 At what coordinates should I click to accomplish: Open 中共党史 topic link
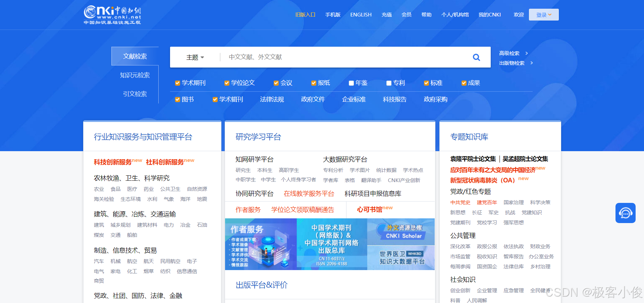pyautogui.click(x=460, y=202)
